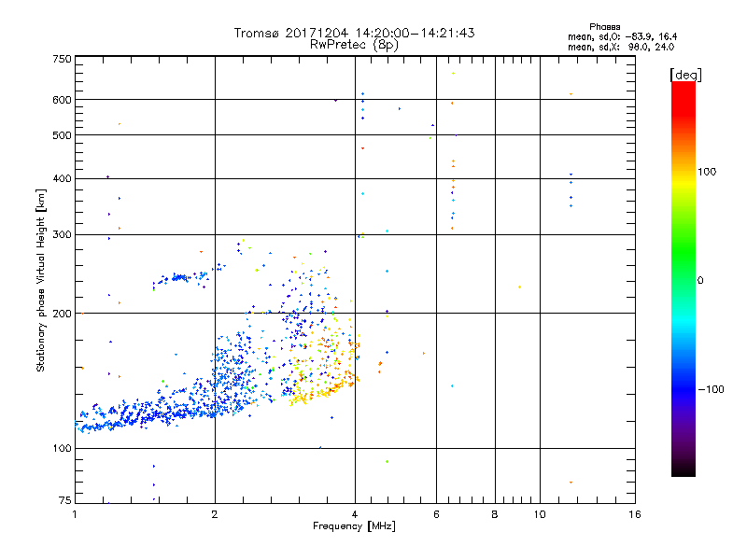Click x-axis tick label '6'
Screen dimensions: 747x560
[x=436, y=514]
